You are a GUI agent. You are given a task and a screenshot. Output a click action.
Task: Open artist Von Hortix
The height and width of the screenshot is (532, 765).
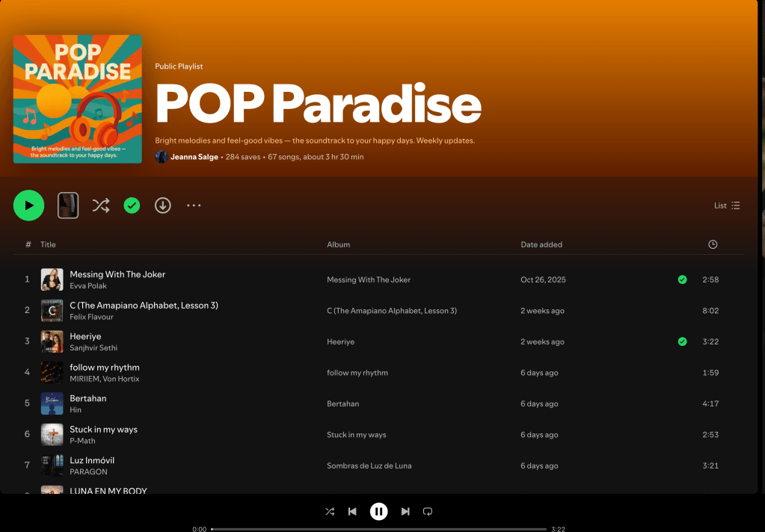[x=121, y=379]
